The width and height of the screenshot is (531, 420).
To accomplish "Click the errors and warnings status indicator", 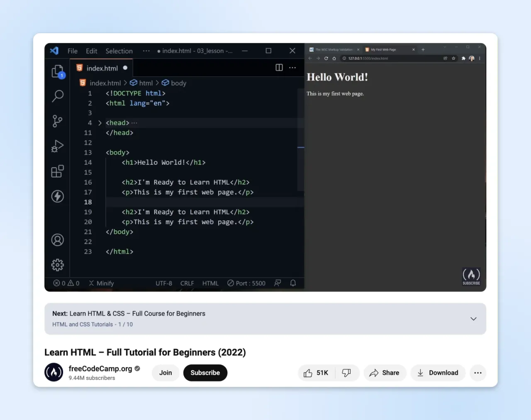I will (x=66, y=283).
